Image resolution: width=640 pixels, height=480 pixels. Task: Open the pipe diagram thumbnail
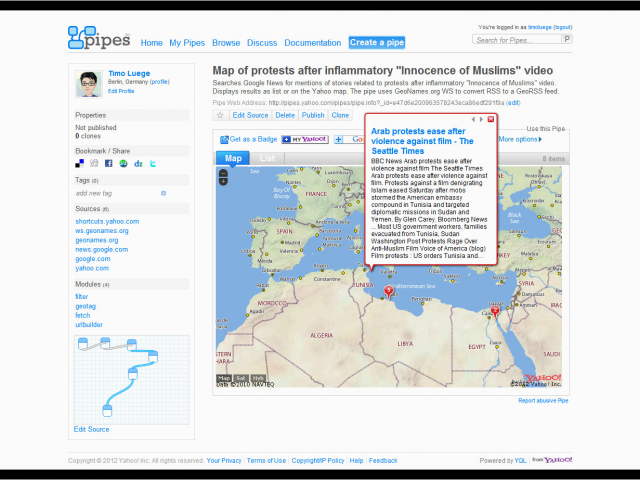[131, 380]
